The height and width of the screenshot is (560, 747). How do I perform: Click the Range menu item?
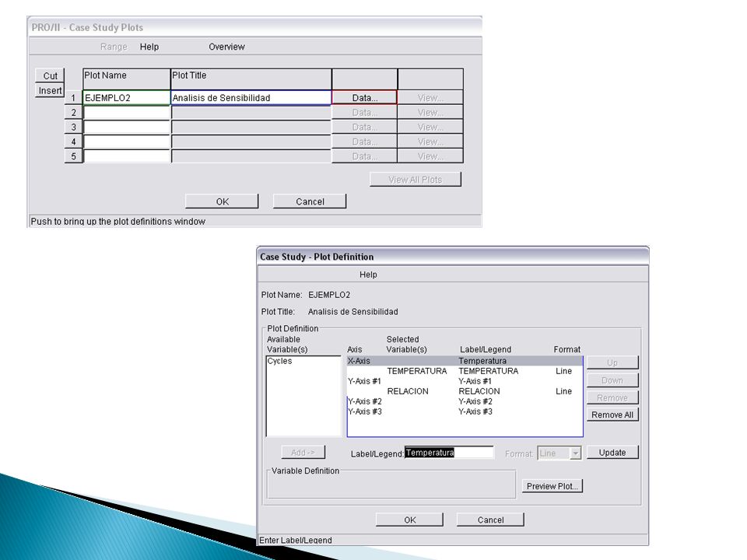tap(114, 47)
